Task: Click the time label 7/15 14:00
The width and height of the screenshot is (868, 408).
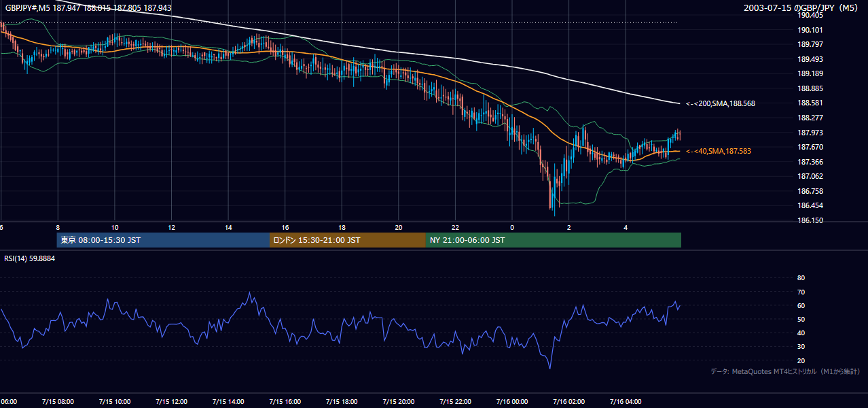Action: tap(228, 402)
